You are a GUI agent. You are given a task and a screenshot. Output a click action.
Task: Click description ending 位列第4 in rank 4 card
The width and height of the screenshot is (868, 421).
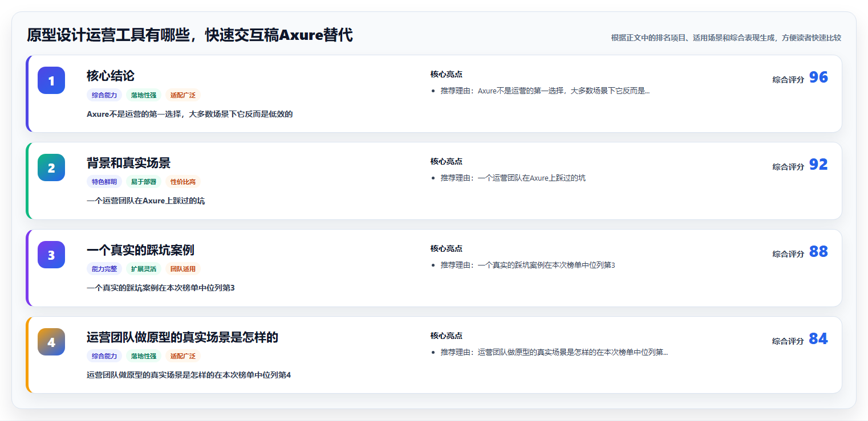[x=189, y=375]
